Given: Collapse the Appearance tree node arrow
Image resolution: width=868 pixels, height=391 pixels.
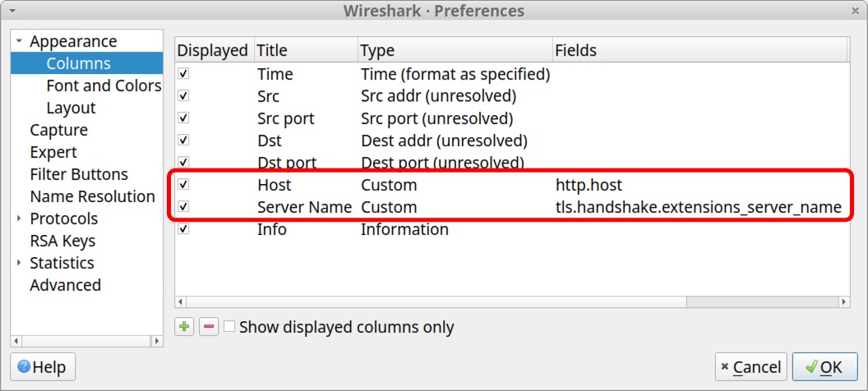Looking at the screenshot, I should 20,41.
